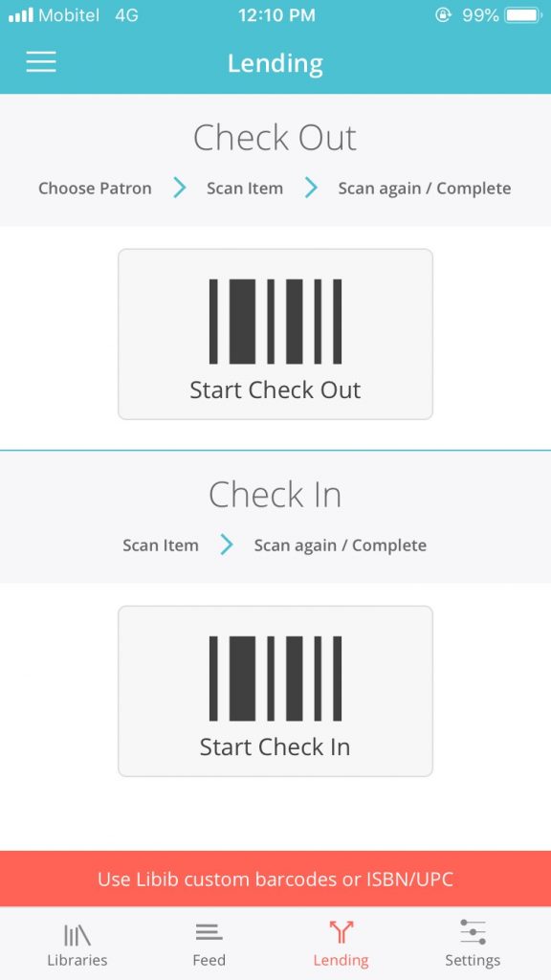The height and width of the screenshot is (980, 551).
Task: Switch to the Feed tab label
Action: (209, 960)
